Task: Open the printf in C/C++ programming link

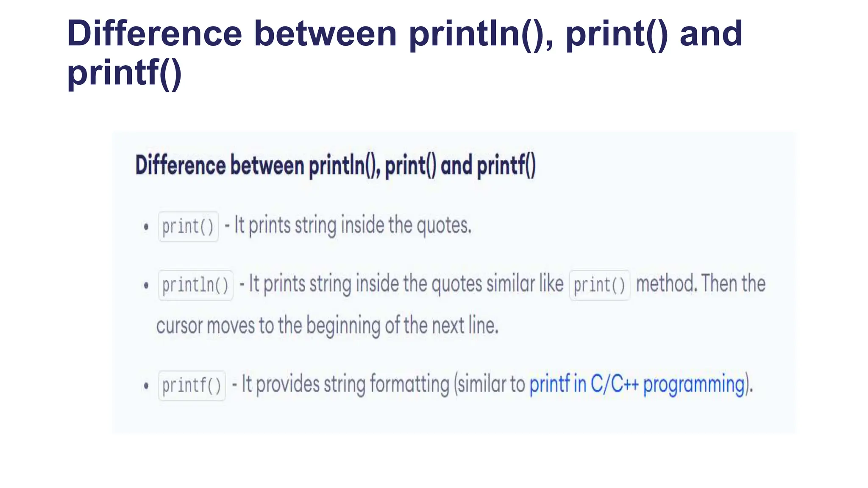Action: click(x=637, y=385)
